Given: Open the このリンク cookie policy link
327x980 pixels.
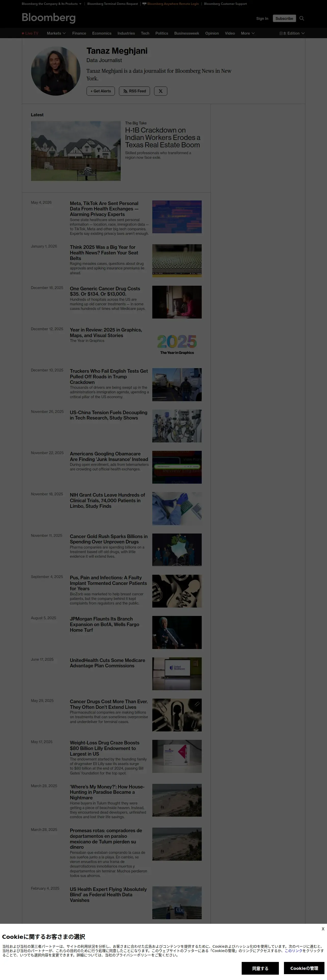Looking at the screenshot, I should point(293,951).
